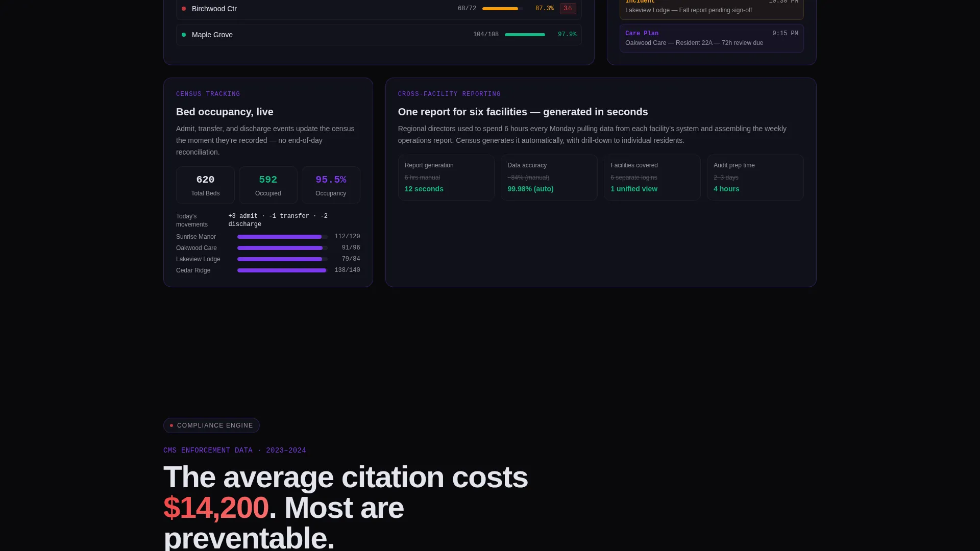Open the Care Plan notification for Oakwood Care

712,38
